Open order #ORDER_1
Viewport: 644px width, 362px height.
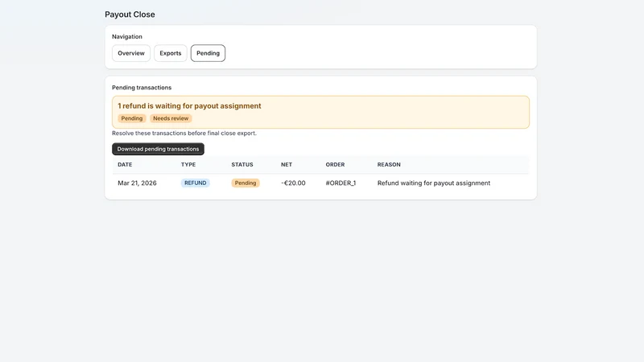pos(341,183)
